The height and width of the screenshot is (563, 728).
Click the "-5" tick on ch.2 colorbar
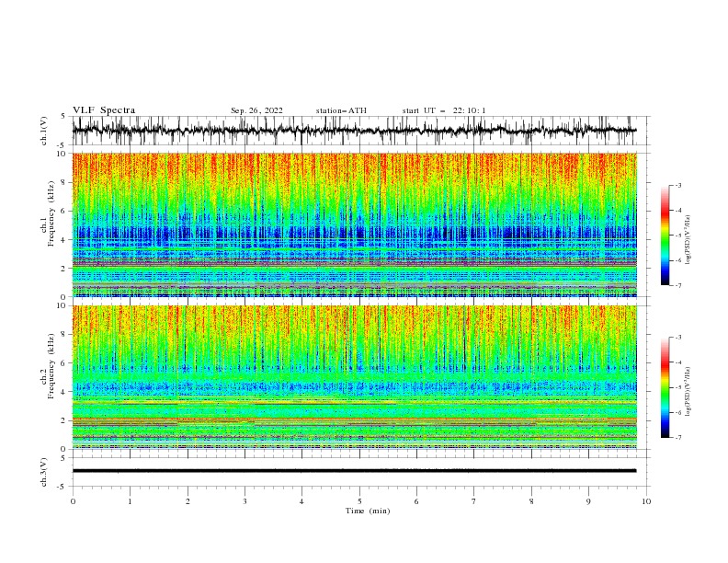[x=678, y=387]
